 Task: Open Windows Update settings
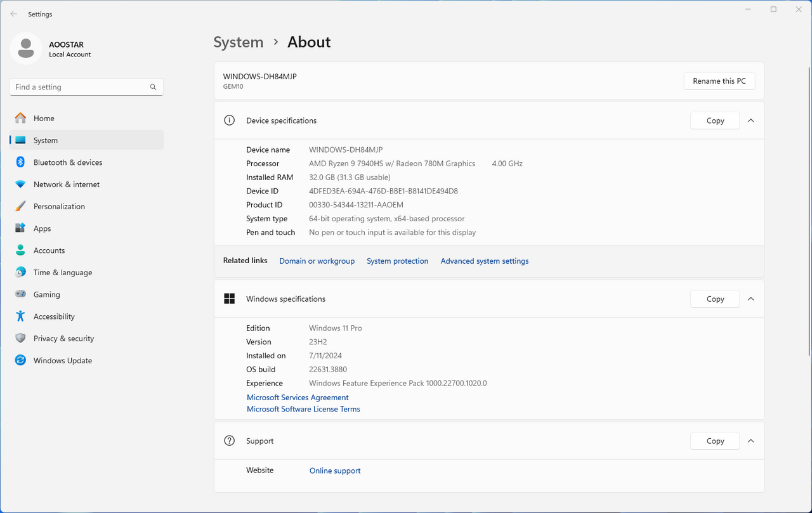coord(87,361)
